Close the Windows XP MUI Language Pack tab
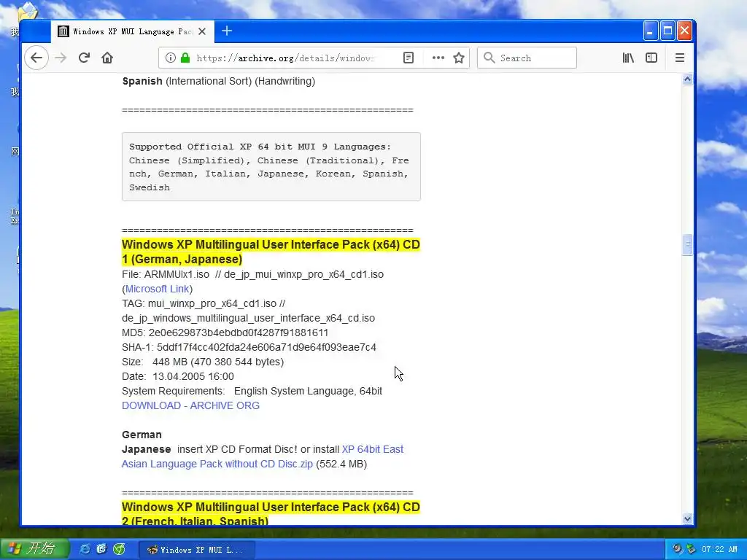Screen dimensions: 747x560 [x=202, y=31]
